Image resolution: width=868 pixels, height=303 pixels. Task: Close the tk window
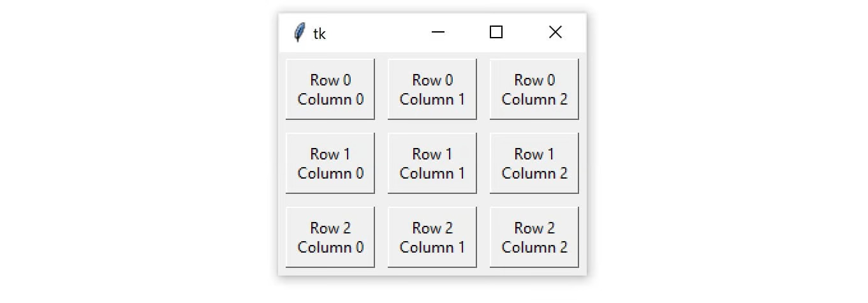coord(555,33)
